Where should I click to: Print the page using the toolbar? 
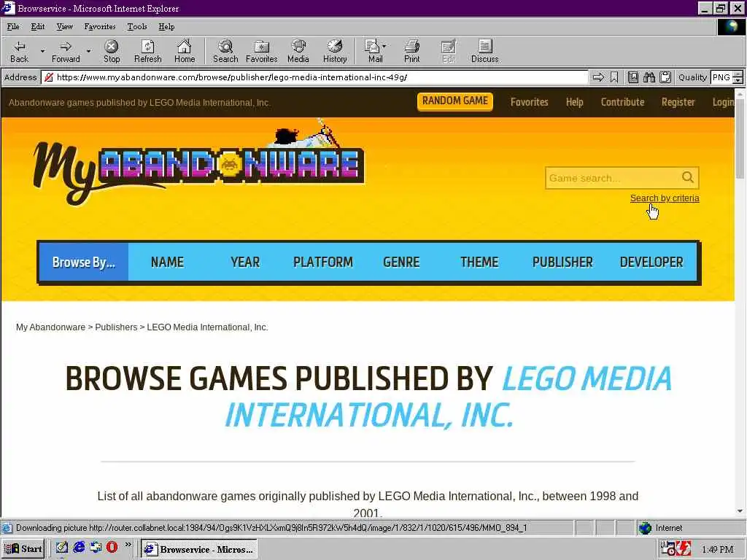412,52
